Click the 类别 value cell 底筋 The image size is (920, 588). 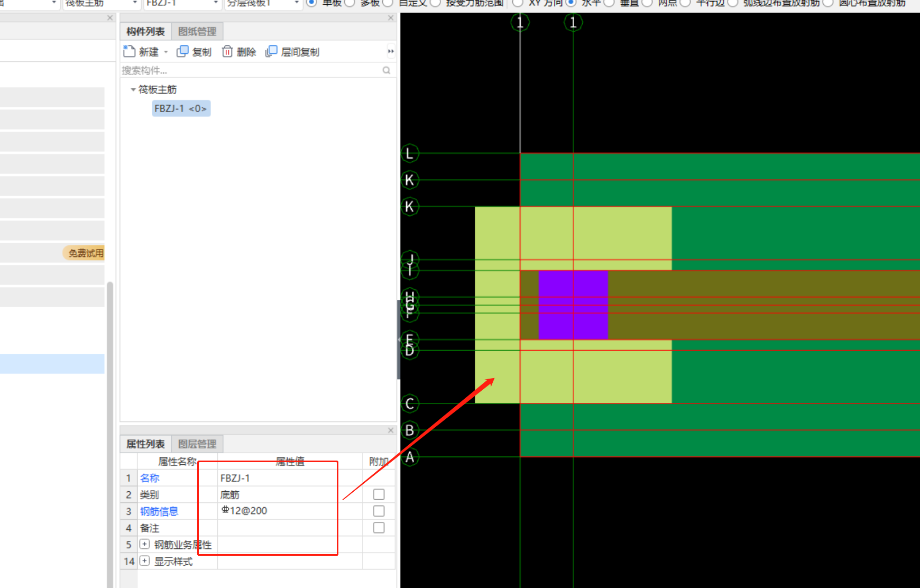click(x=290, y=494)
